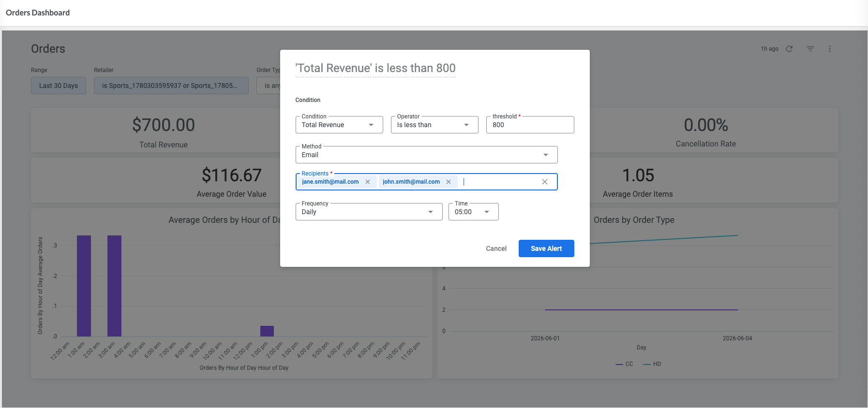
Task: Click the Cancel button
Action: (496, 248)
